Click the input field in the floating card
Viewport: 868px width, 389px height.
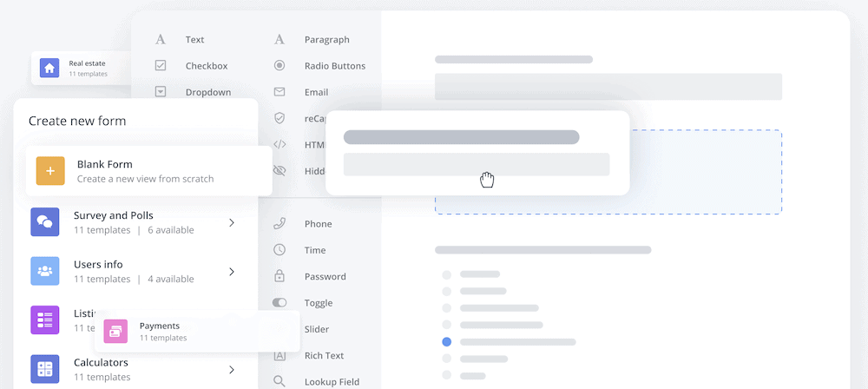point(476,165)
